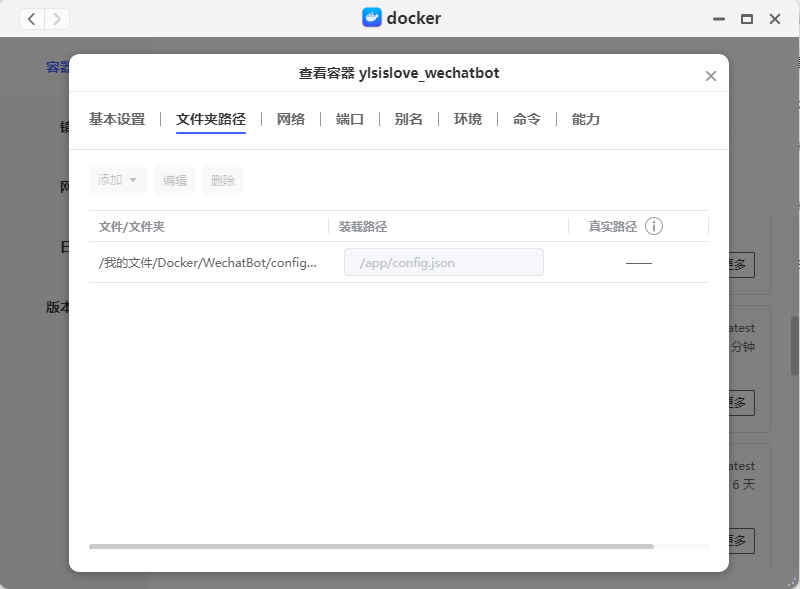Open the 命令 tab
Viewport: 800px width, 589px height.
pos(527,119)
